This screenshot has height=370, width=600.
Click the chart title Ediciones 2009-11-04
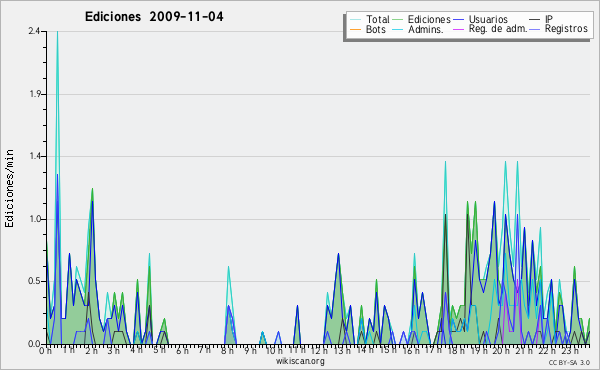point(154,17)
